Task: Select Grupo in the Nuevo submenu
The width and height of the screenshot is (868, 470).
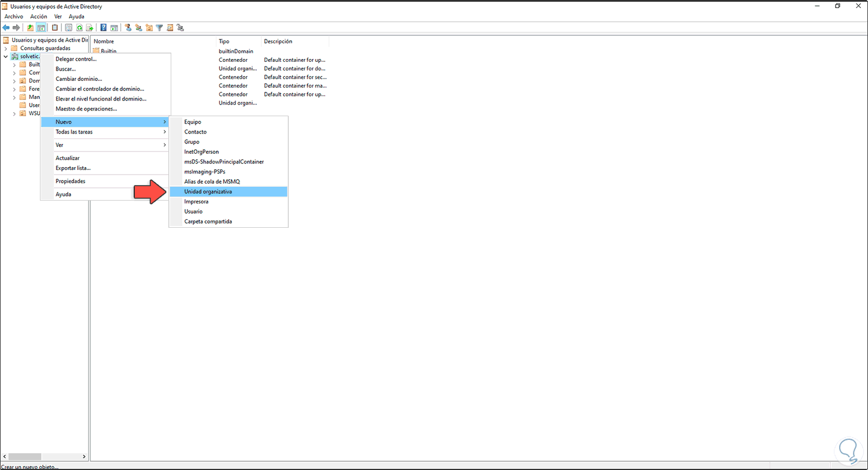Action: (229, 142)
